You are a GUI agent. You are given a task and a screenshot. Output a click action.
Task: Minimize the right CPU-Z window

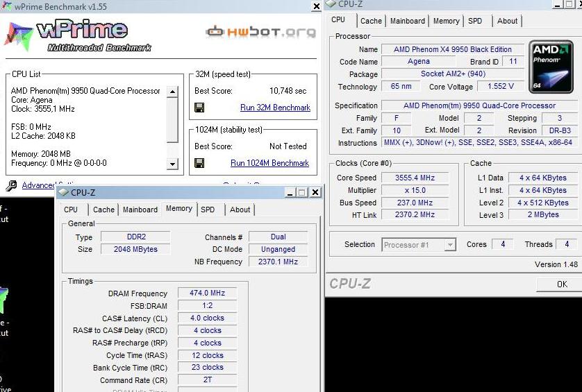[x=557, y=4]
